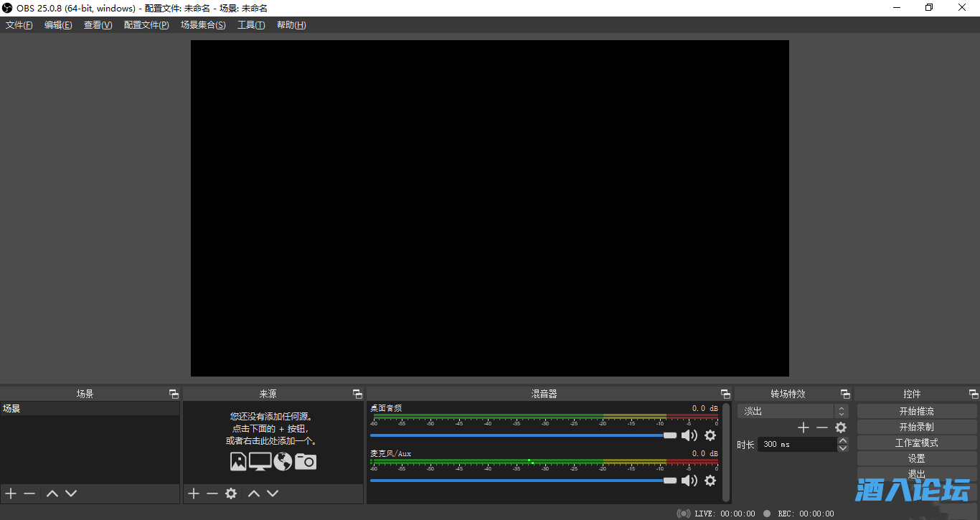Click the 退出 exit button
Viewport: 980px width, 520px height.
[917, 473]
